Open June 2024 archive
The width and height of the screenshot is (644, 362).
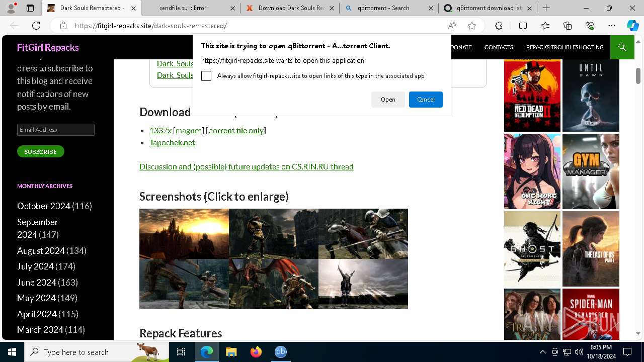(x=37, y=283)
